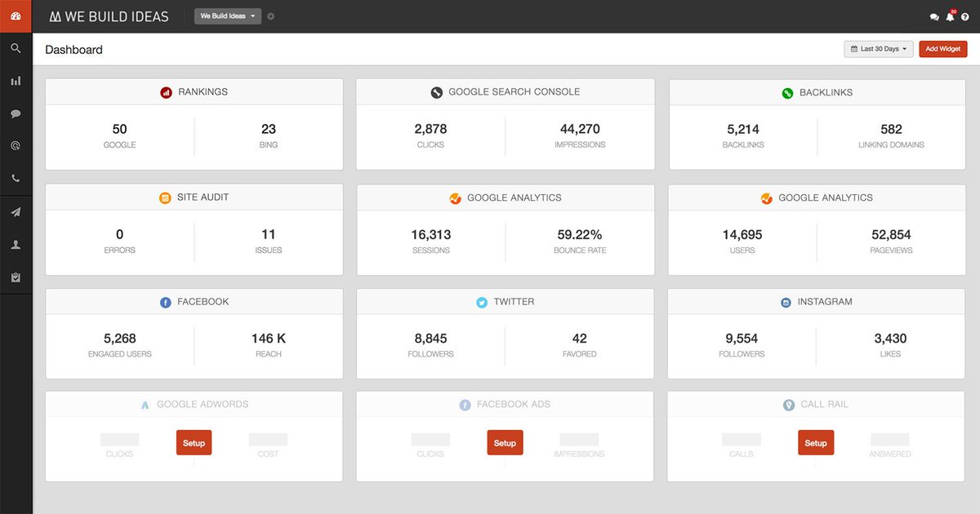Open the user profile sidebar icon
This screenshot has width=980, height=514.
point(16,245)
